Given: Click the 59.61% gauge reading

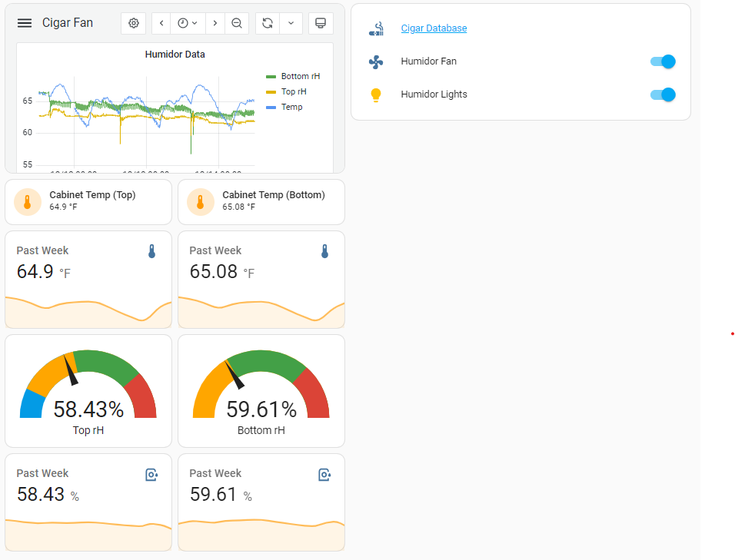Looking at the screenshot, I should tap(261, 409).
